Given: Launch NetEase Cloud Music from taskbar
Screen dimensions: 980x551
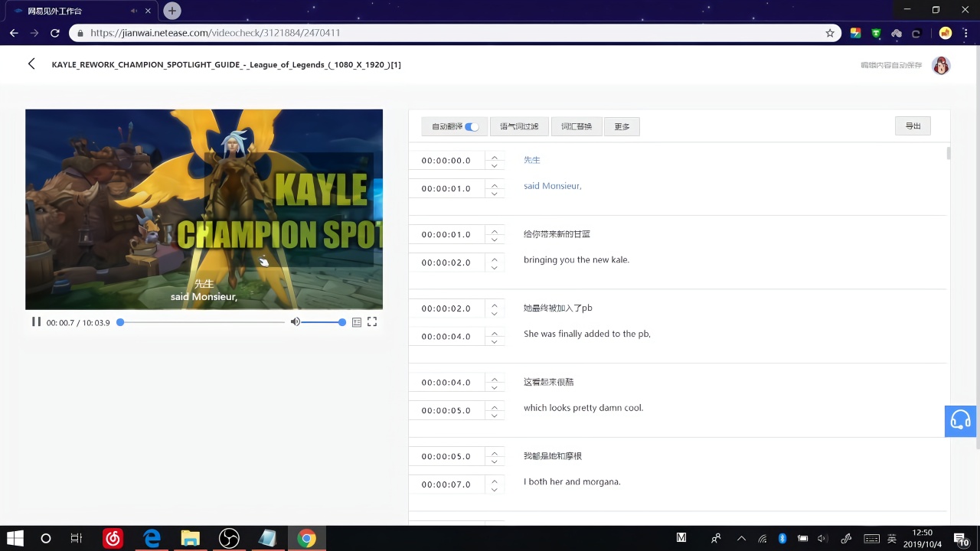Looking at the screenshot, I should pyautogui.click(x=113, y=539).
